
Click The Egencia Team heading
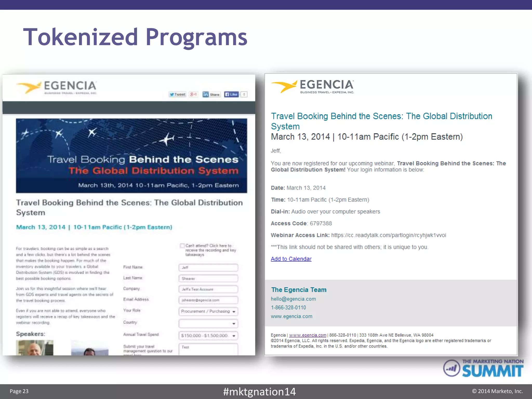pyautogui.click(x=299, y=290)
